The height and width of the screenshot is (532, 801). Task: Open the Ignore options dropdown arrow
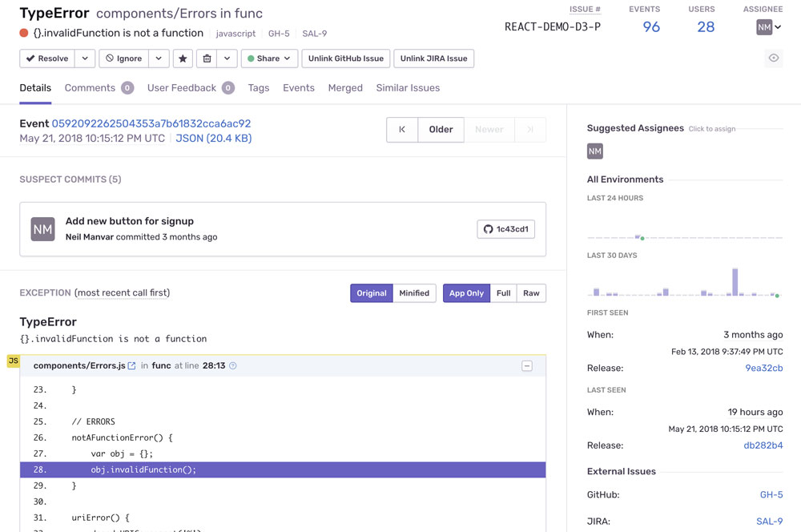click(159, 58)
